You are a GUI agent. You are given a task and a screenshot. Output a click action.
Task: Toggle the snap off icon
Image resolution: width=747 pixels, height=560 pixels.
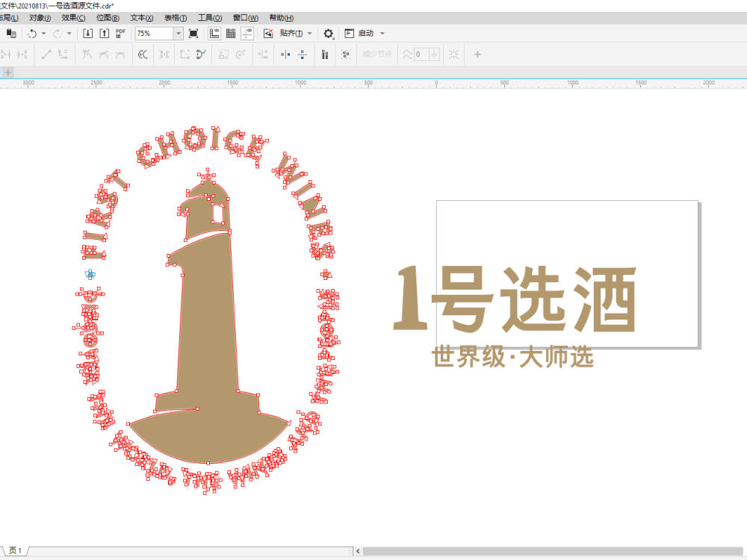tap(268, 34)
